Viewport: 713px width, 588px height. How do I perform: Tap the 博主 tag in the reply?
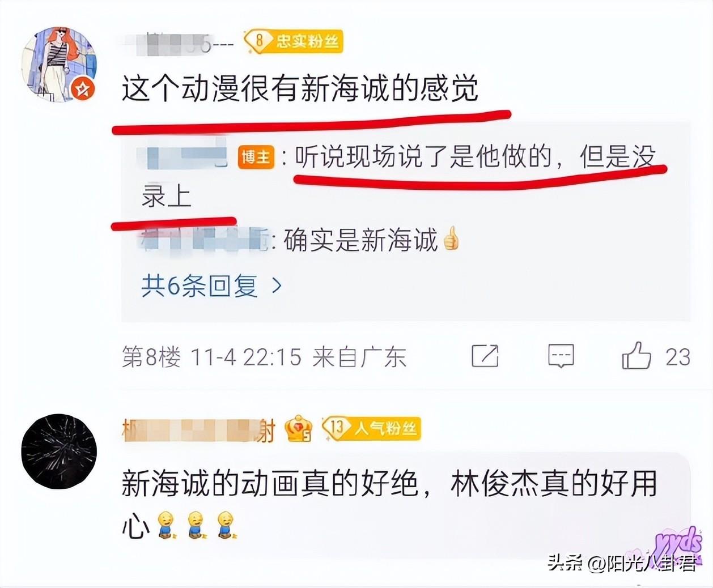tap(256, 157)
